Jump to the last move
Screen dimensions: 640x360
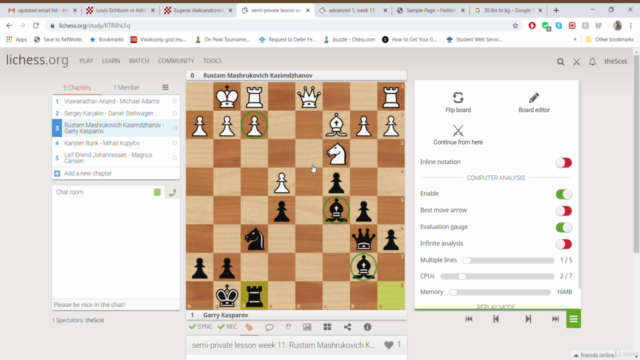(555, 319)
